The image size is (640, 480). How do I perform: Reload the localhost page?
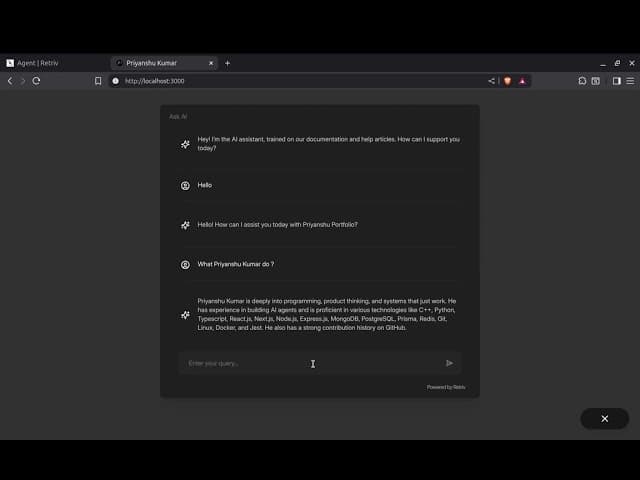coord(36,81)
